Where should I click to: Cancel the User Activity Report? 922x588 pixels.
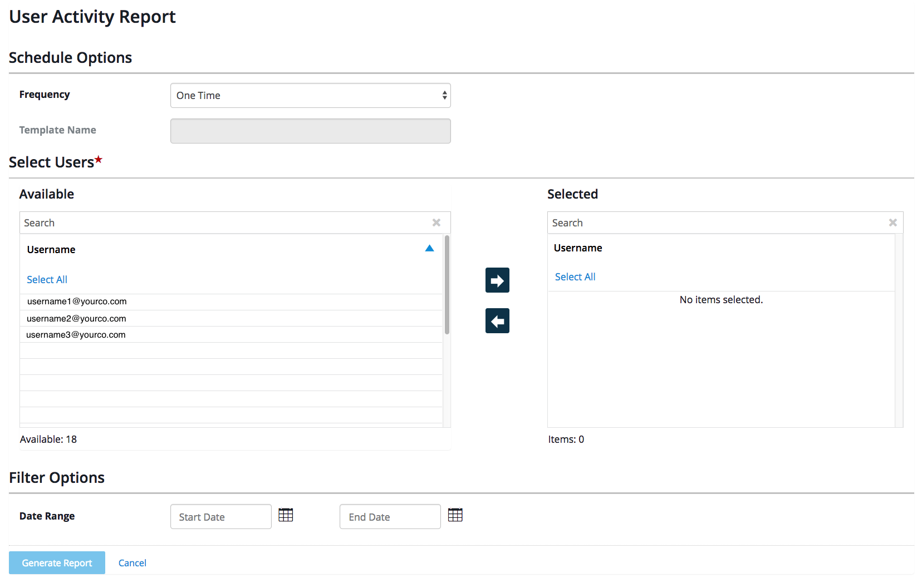click(132, 562)
